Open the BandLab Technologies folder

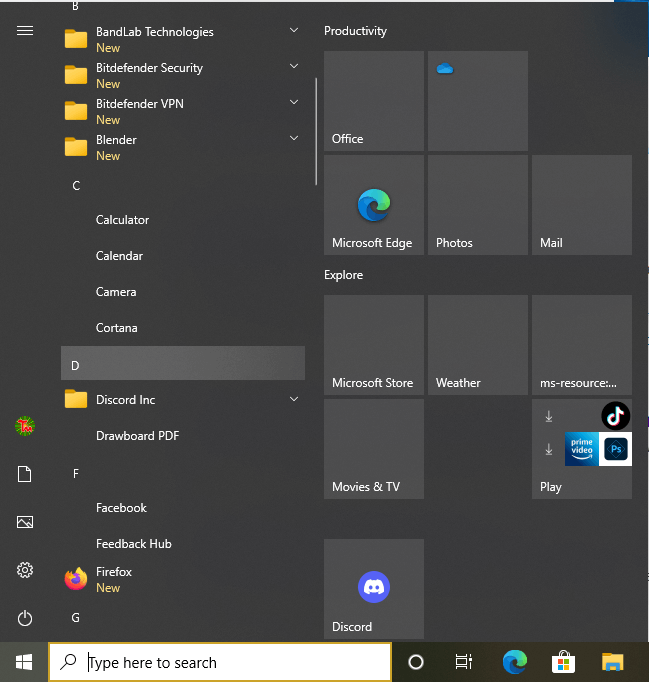point(183,39)
